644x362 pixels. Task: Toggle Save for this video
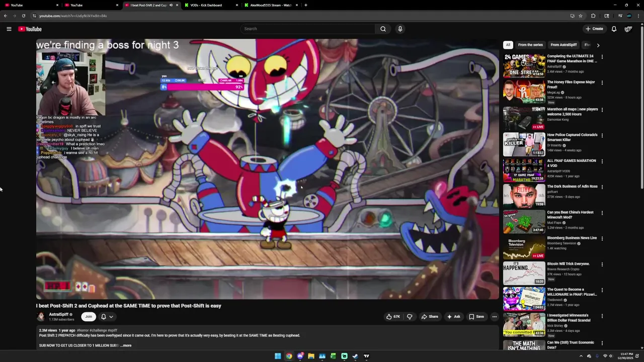(476, 317)
